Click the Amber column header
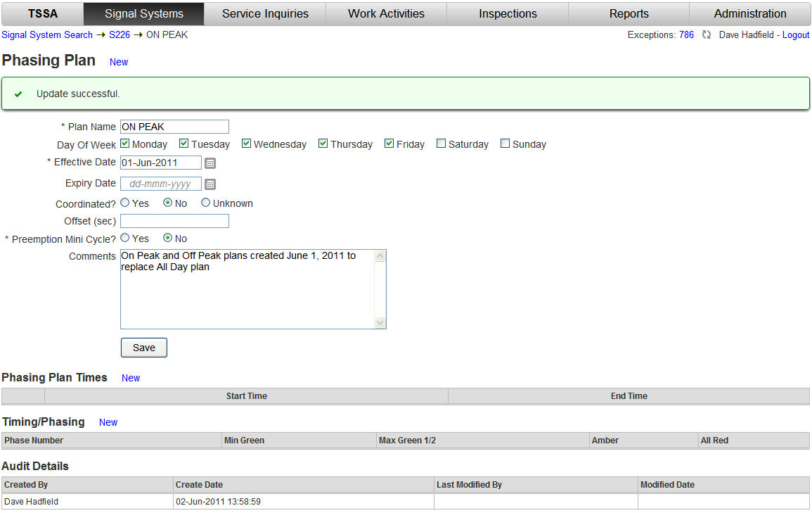 pyautogui.click(x=644, y=441)
